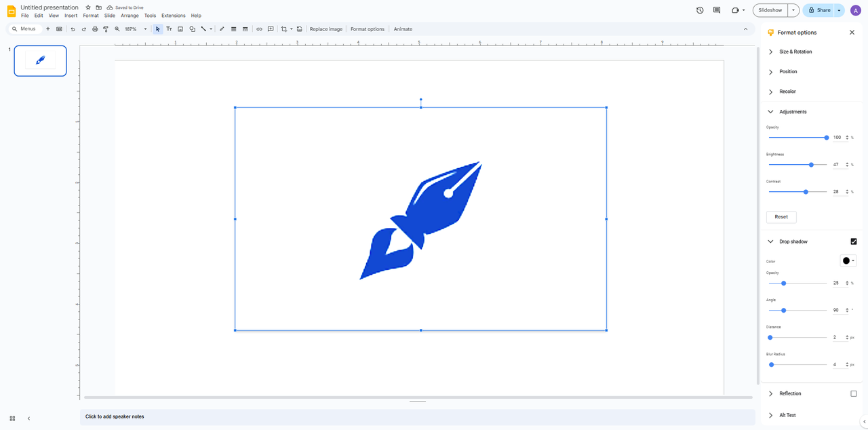This screenshot has width=868, height=430.
Task: Click the Brightness slider
Action: pos(797,165)
